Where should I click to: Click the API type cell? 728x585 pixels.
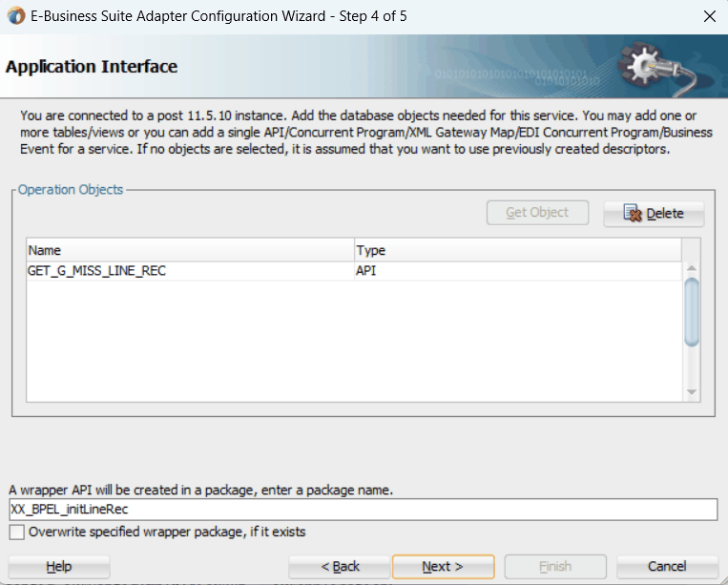(x=518, y=271)
